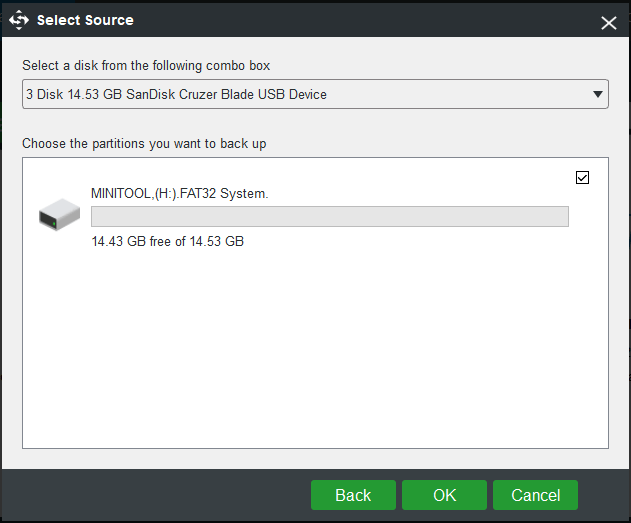631x523 pixels.
Task: Go to previous step with Back
Action: [x=353, y=495]
